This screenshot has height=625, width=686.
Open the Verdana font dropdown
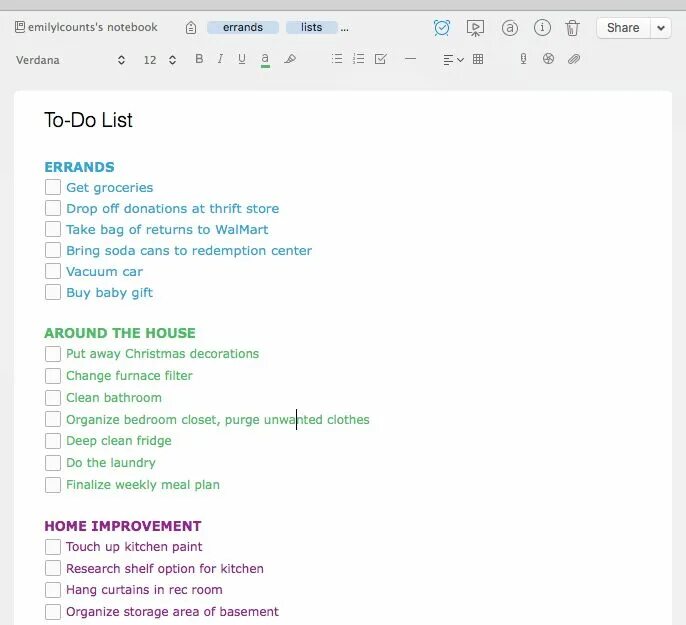pos(71,60)
